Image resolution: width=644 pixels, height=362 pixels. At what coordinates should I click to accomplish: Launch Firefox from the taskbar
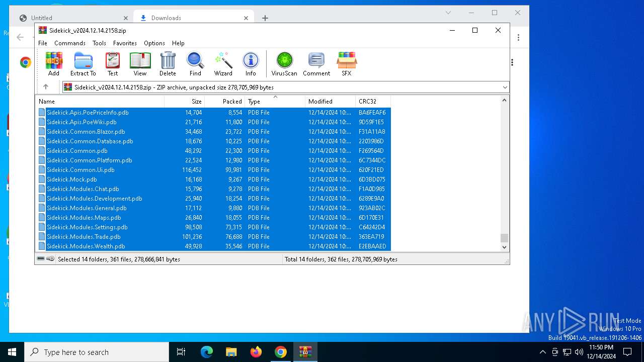click(256, 352)
